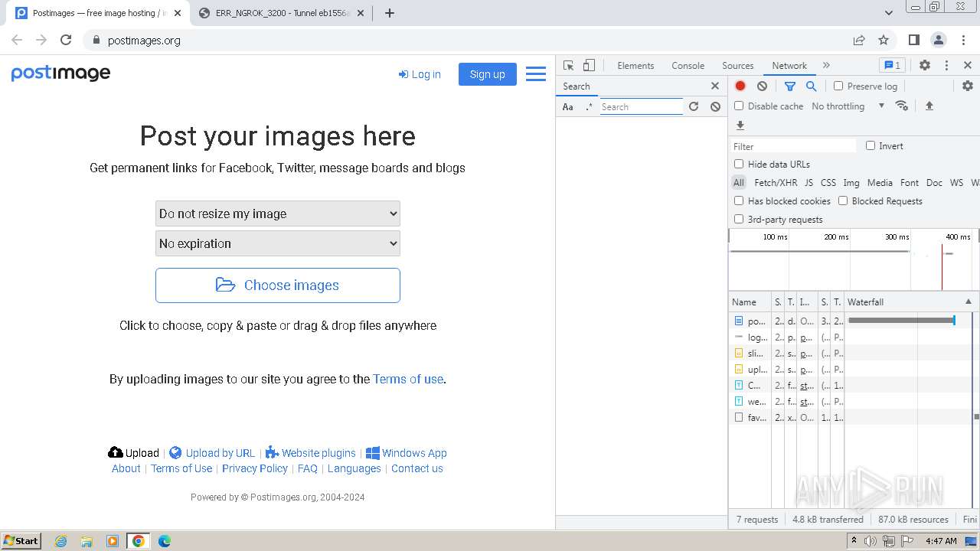
Task: Click the import HAR file upload arrow
Action: click(x=929, y=106)
